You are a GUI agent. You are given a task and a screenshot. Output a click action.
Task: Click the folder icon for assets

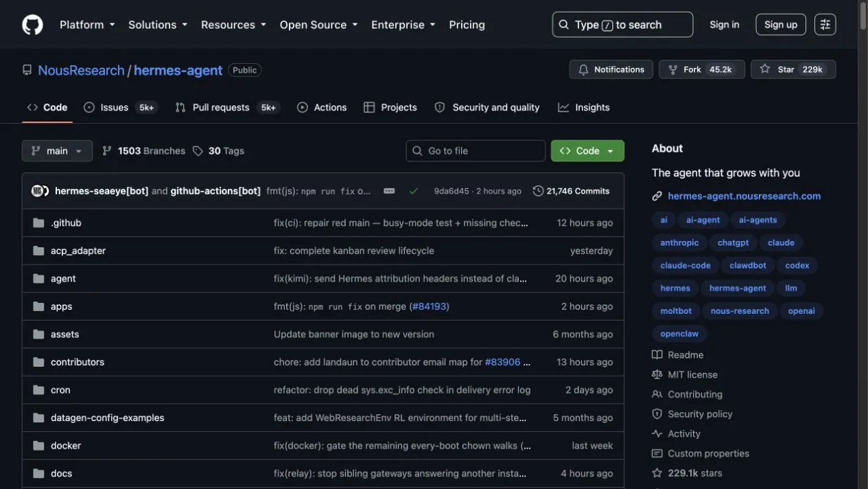tap(38, 334)
